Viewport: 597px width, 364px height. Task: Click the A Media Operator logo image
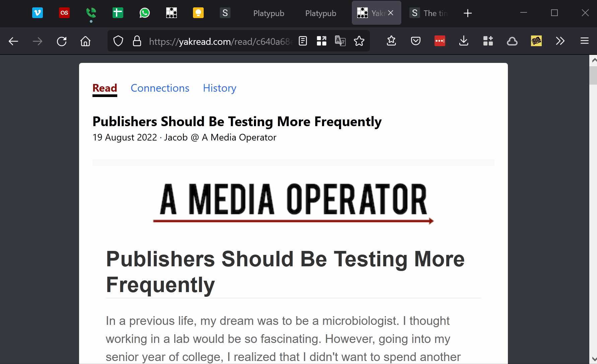293,203
